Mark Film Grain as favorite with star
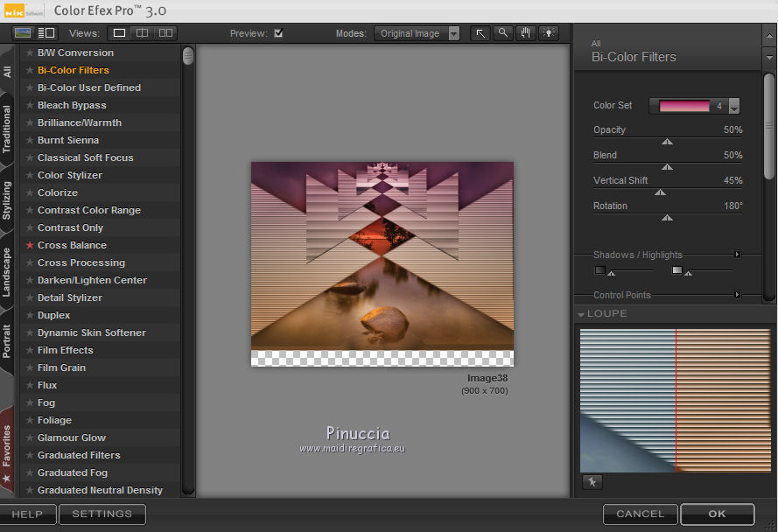This screenshot has height=532, width=778. tap(30, 367)
